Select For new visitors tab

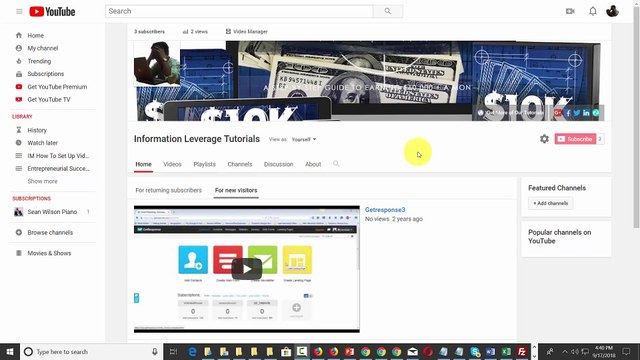(236, 190)
